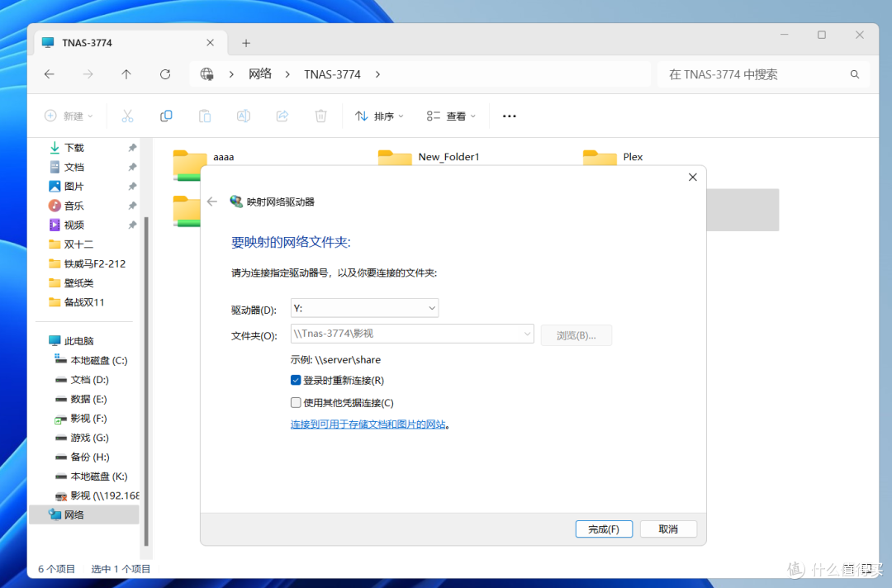Open 本地磁盘 (K:) drive

tap(98, 477)
